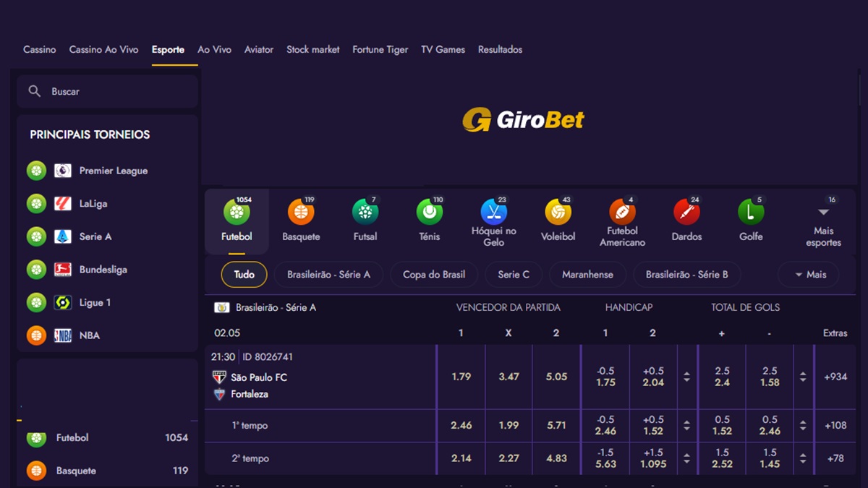Click the Ligue 1 logo icon

coord(63,302)
